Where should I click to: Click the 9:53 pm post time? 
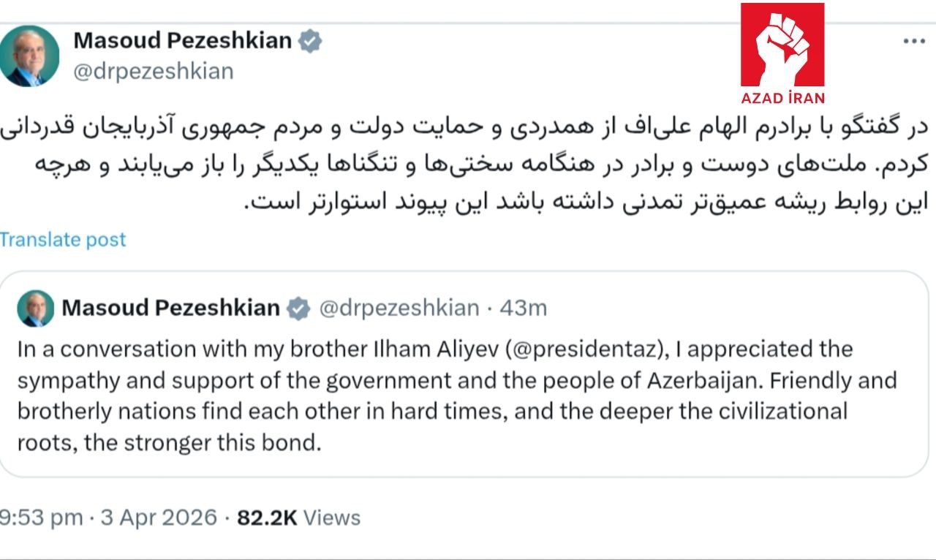coord(41,518)
